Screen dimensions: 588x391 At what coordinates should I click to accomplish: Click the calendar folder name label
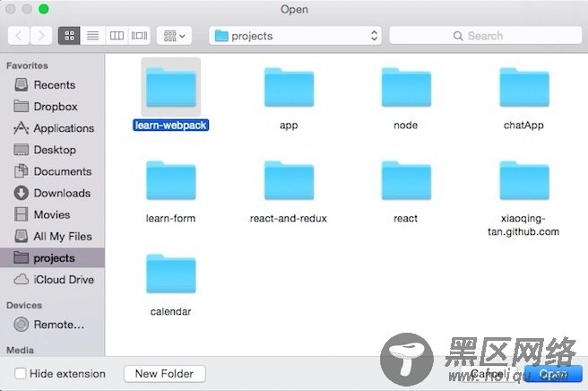click(170, 311)
